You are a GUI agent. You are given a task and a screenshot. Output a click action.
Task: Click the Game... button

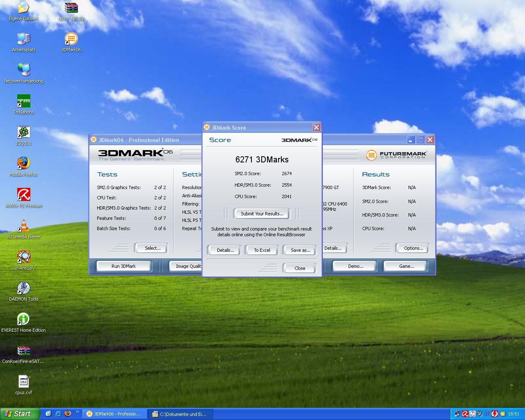click(406, 266)
